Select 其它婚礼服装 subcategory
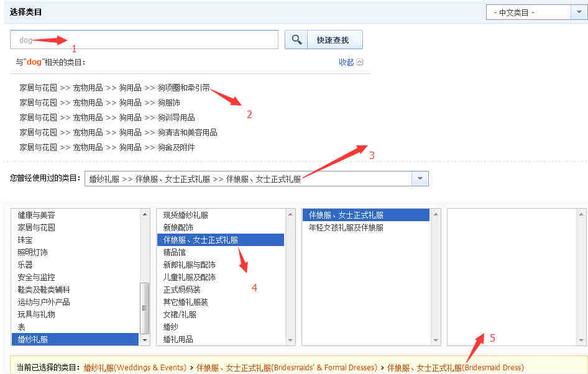Viewport: 588px width, 374px height. (x=221, y=302)
